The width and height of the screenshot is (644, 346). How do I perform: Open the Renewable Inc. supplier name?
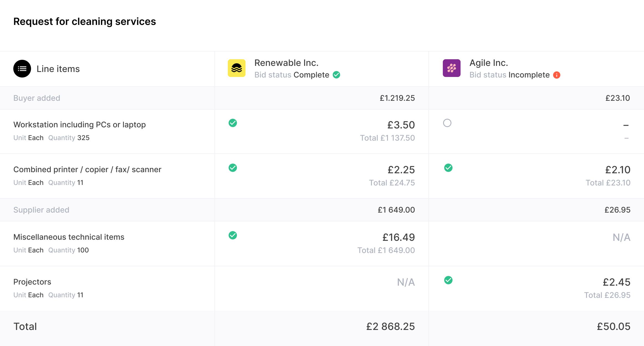[286, 63]
